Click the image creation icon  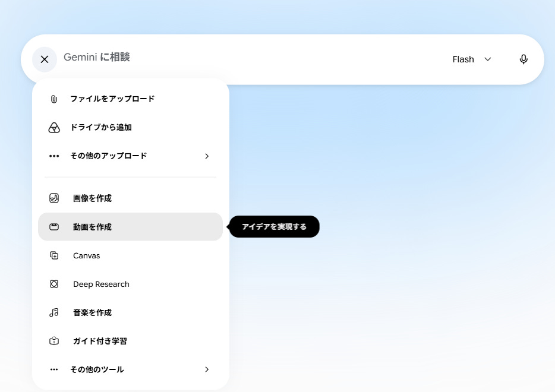pyautogui.click(x=54, y=198)
